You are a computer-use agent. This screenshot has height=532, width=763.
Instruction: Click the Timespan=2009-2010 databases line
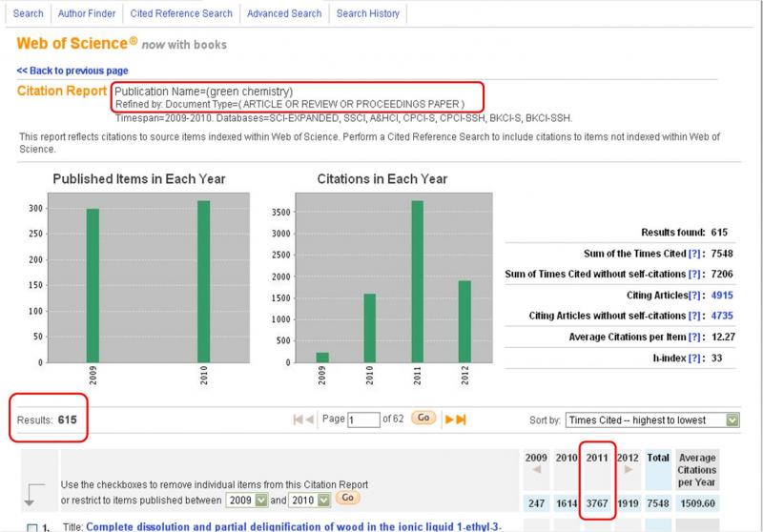tap(343, 118)
